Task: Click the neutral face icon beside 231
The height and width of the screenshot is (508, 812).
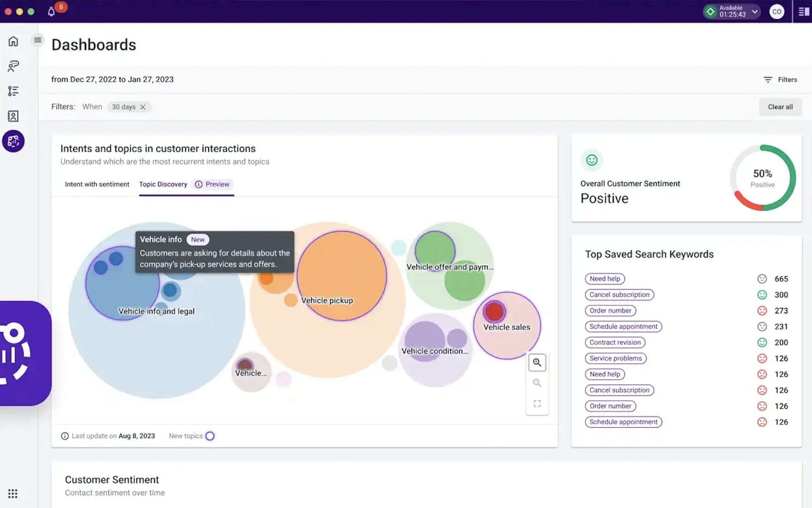Action: point(762,326)
